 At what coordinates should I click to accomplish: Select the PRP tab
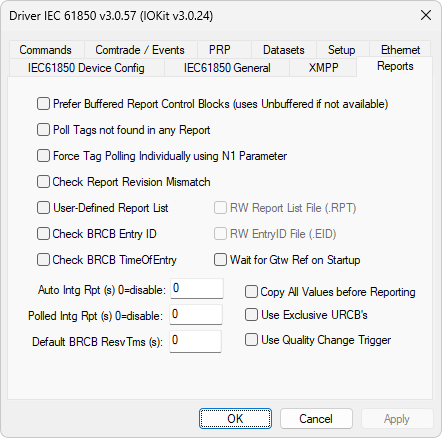click(x=220, y=50)
